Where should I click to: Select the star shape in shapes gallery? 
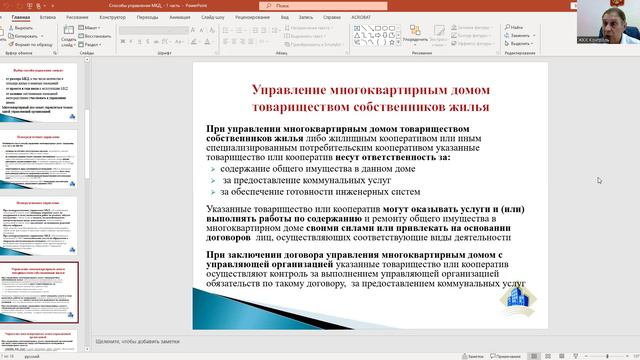point(392,42)
